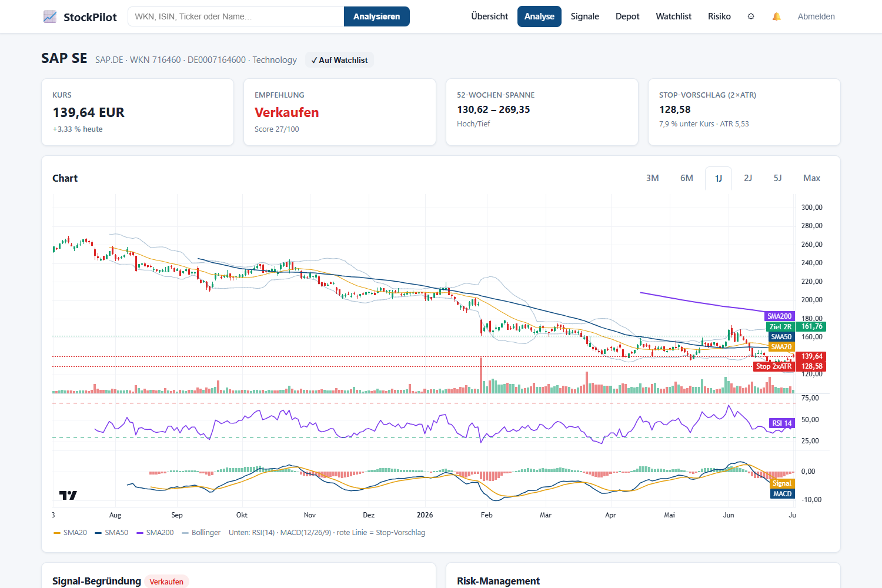Click the Verkaufen badge beside Signal-Begründung
The image size is (882, 588).
166,582
